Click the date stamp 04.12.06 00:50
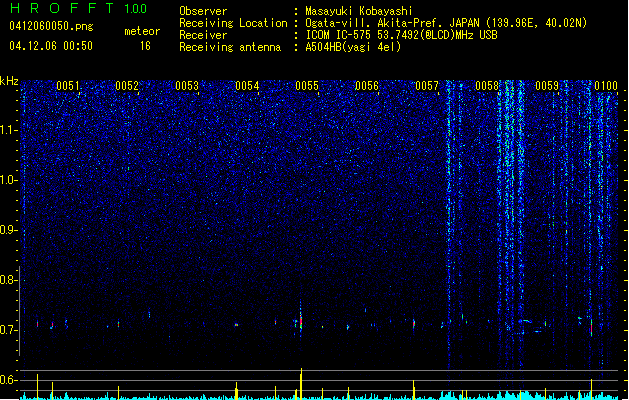 point(51,46)
